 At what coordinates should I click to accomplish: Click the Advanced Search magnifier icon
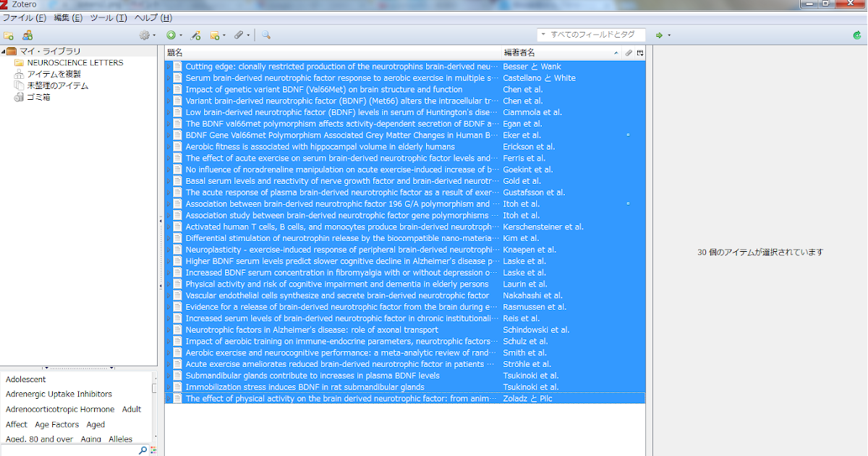coord(266,35)
